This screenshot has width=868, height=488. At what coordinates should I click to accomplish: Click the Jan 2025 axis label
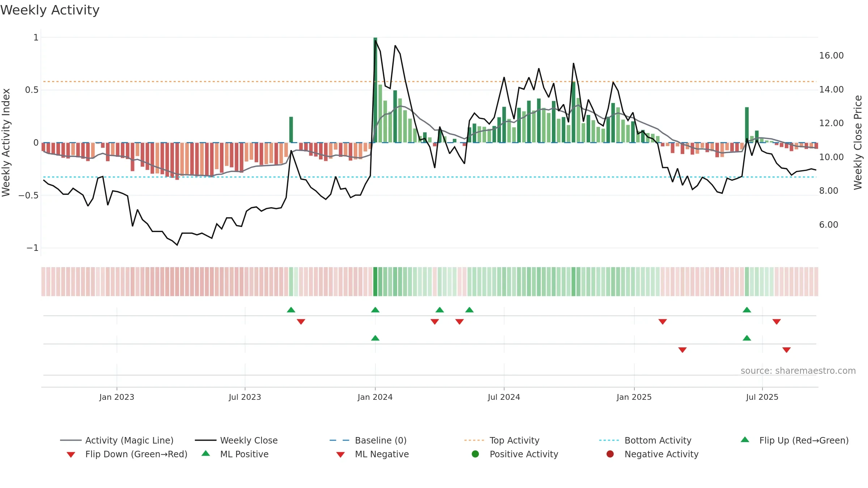634,397
